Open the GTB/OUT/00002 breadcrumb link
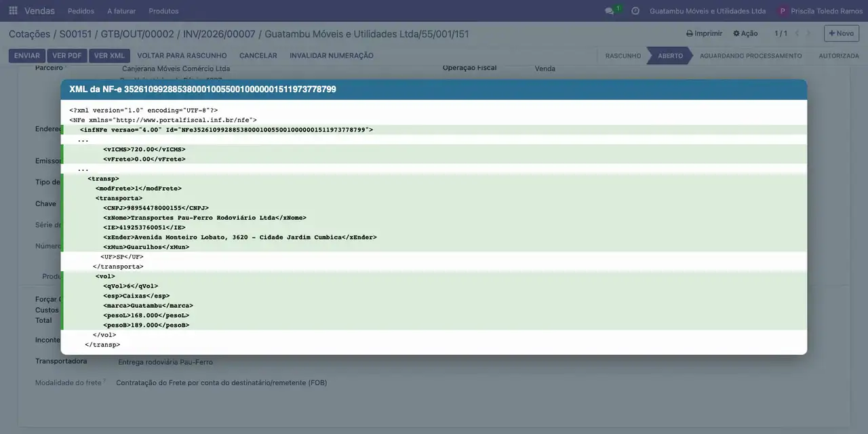Viewport: 868px width, 434px height. pyautogui.click(x=138, y=34)
